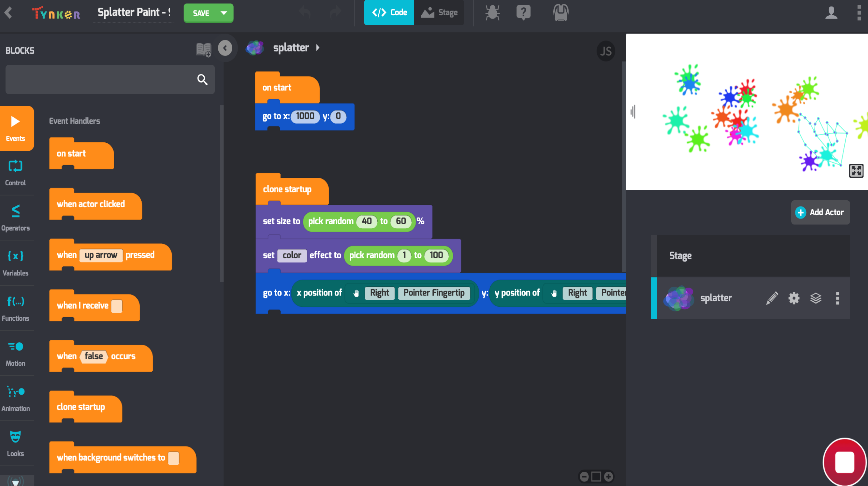Open the SAVE dropdown arrow
This screenshot has width=868, height=486.
[224, 13]
